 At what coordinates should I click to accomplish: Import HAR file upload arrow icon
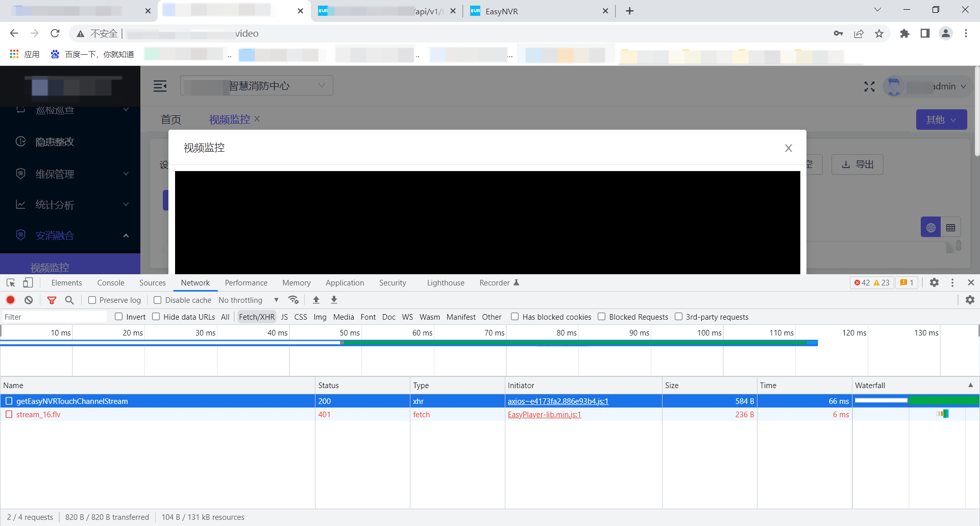316,300
